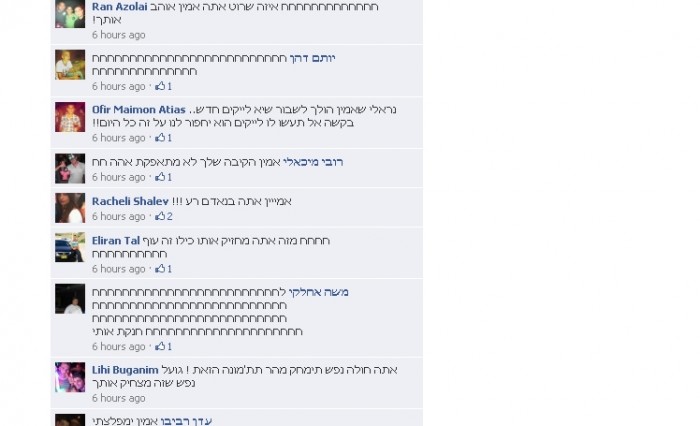Click thumbs-up under רובי מיכאלי comment
Image resolution: width=700 pixels, height=426 pixels.
tap(160, 177)
